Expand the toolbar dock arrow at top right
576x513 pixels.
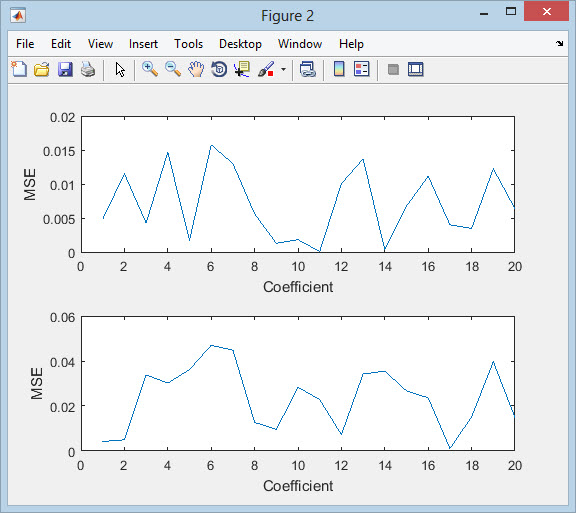tap(559, 43)
